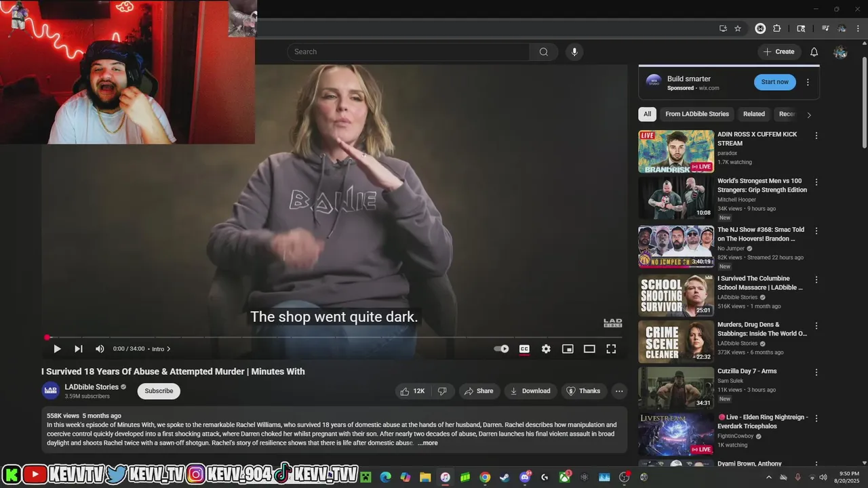Open Chrome profile avatar in toolbar

click(842, 28)
